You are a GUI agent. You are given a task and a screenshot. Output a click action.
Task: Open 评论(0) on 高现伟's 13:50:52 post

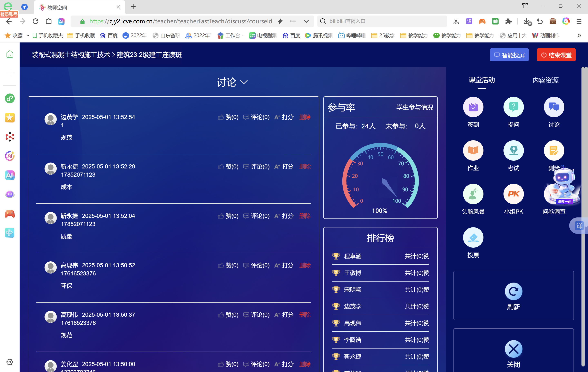[x=256, y=265]
